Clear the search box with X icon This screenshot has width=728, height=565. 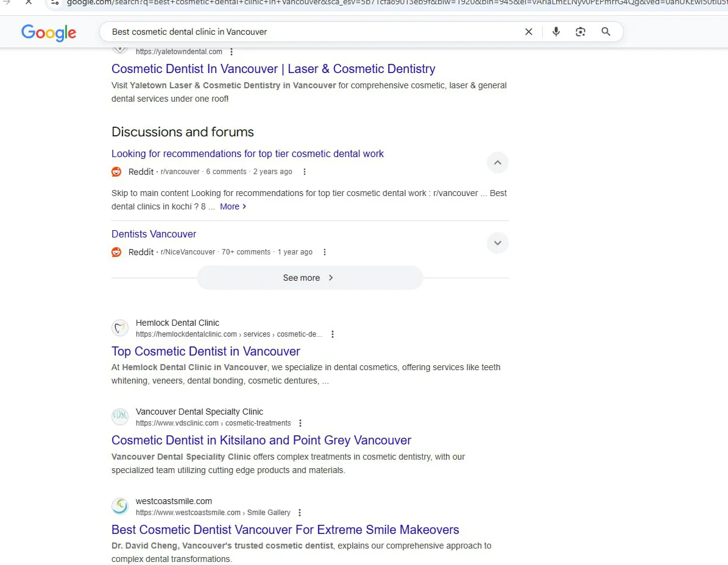528,32
